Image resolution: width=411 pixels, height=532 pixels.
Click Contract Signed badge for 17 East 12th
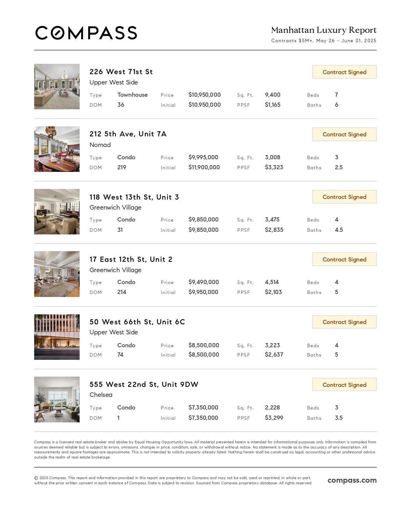(344, 259)
